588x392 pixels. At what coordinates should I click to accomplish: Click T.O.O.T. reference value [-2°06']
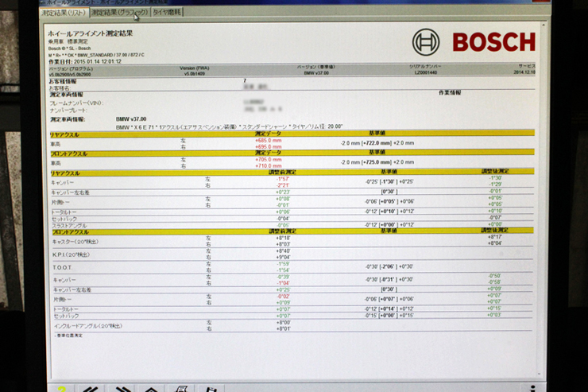point(388,266)
